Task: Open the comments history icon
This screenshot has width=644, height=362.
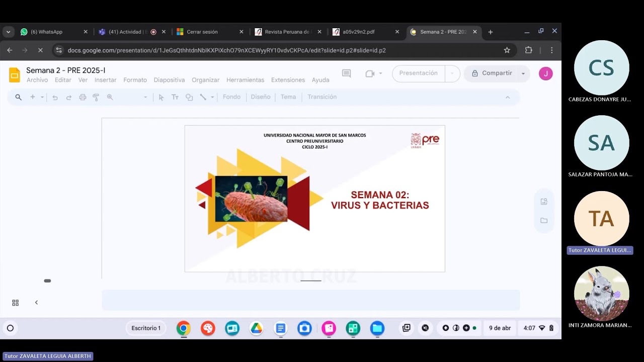Action: [x=346, y=73]
